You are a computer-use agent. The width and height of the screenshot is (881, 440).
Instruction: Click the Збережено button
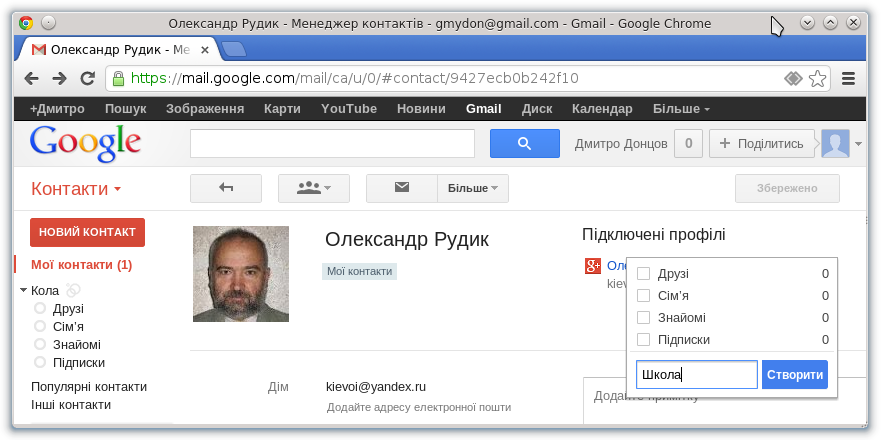click(x=787, y=188)
